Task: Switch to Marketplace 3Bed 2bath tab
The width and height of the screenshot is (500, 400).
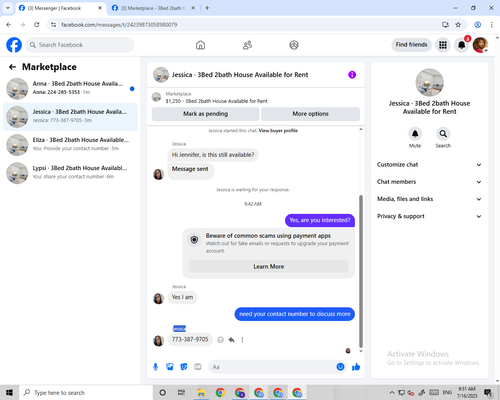Action: coord(153,8)
